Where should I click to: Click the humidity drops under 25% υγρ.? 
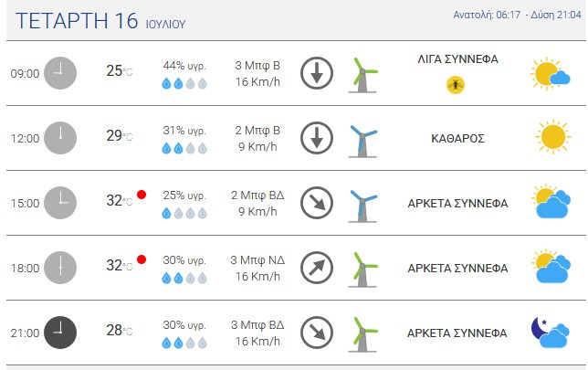click(184, 213)
